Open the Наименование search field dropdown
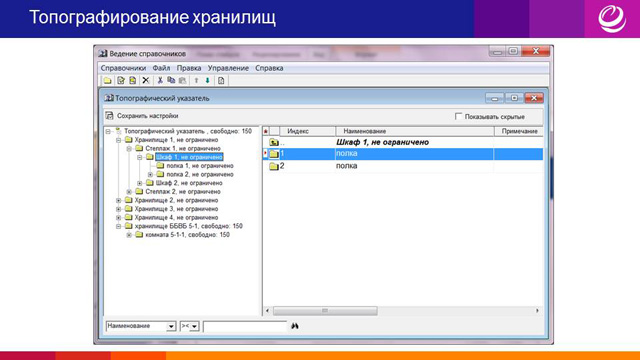Screen dimensions: 640x360 pyautogui.click(x=171, y=326)
